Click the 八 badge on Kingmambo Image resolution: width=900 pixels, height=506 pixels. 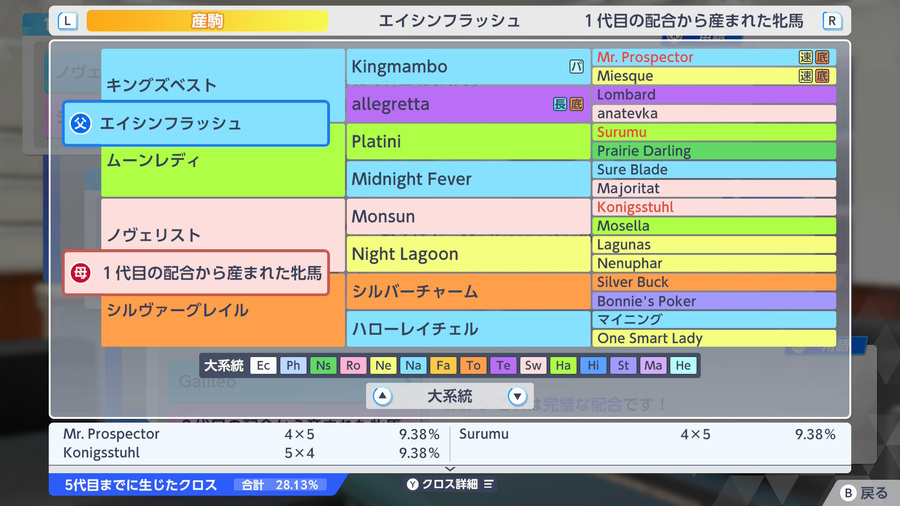[x=576, y=67]
